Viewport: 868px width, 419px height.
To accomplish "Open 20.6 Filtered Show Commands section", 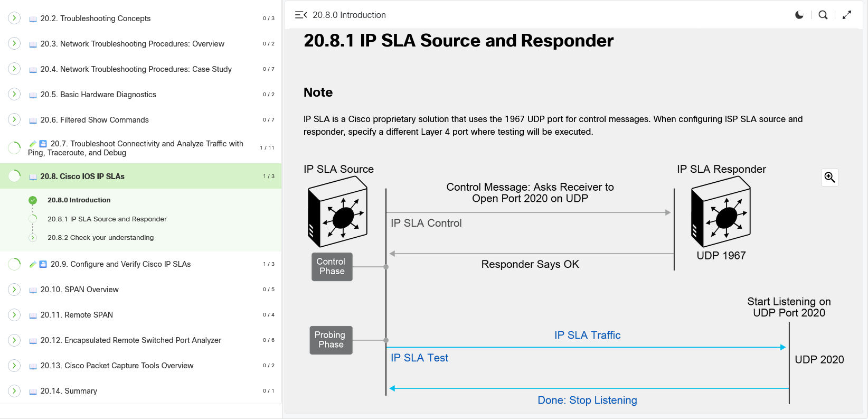I will [x=95, y=120].
